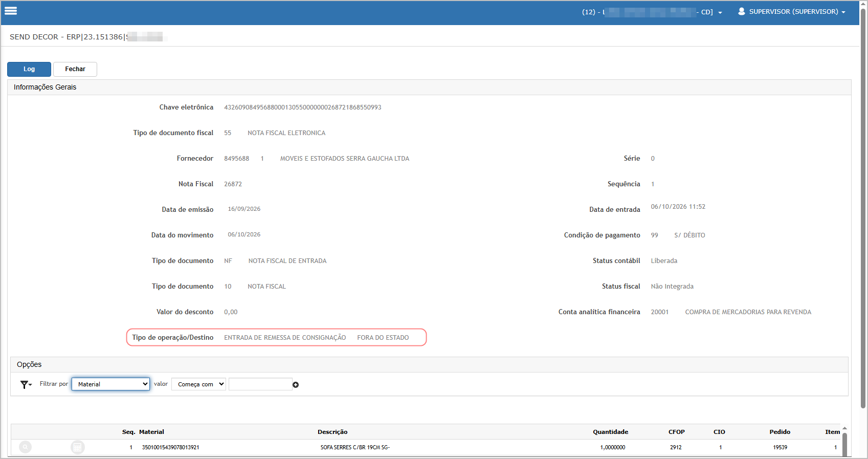Image resolution: width=868 pixels, height=459 pixels.
Task: Click the CFOP column header
Action: (676, 432)
